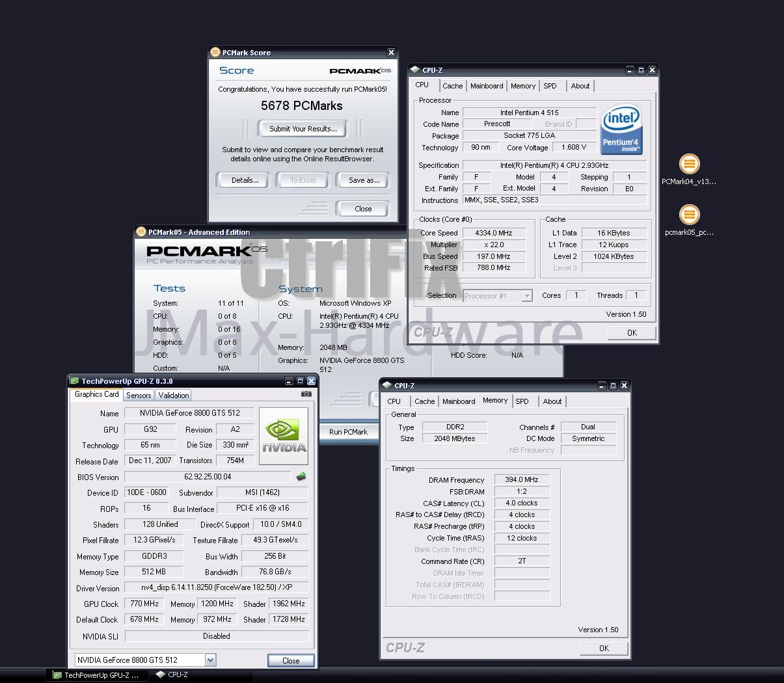Screen dimensions: 784x683
Task: Click the BIOS save chip icon in GPU-Z
Action: [301, 477]
